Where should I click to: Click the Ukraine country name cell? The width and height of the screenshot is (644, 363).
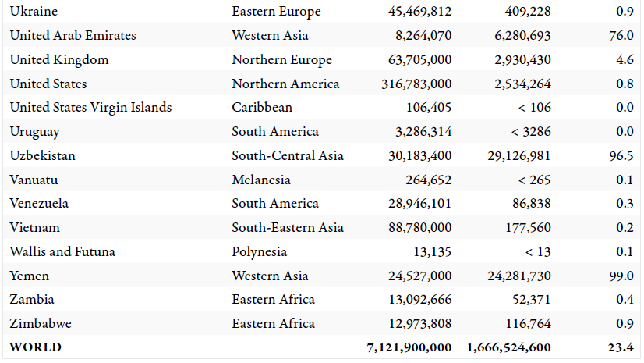(34, 11)
